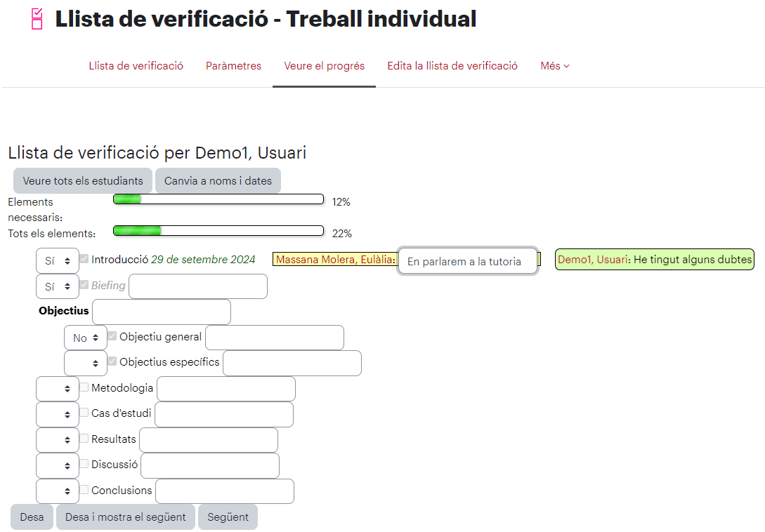Open the empty dropdown beside Cas d'estudi
Screen dimensions: 765x532
(58, 415)
